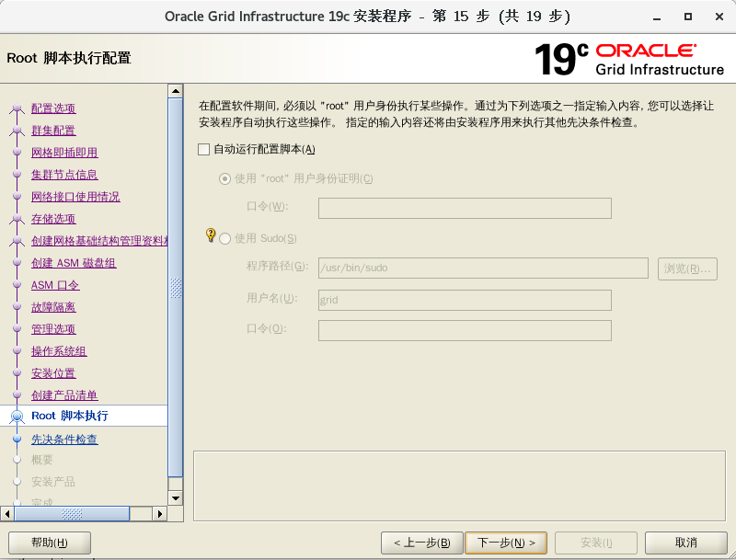This screenshot has width=736, height=560.
Task: Click the step node icon beside 配置选项
Action: point(17,109)
